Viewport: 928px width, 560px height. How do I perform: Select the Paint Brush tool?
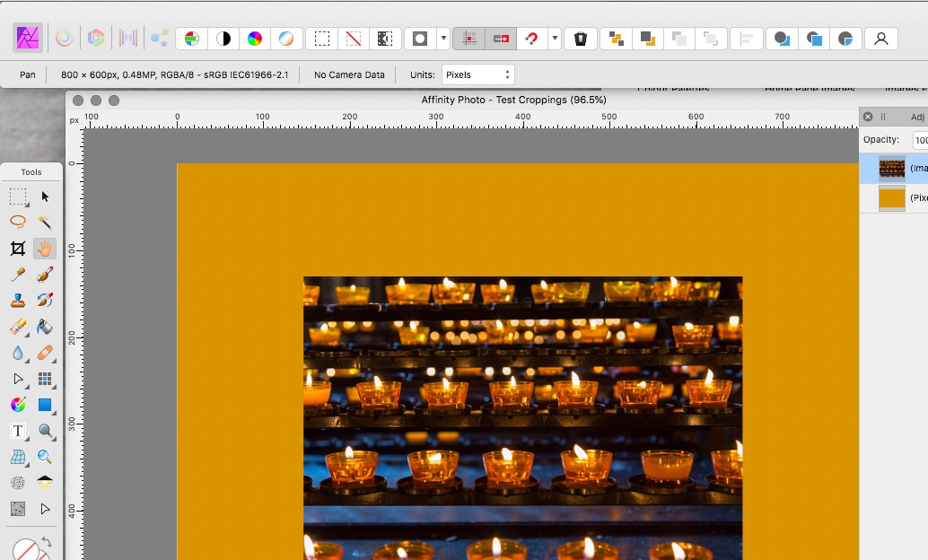[46, 275]
